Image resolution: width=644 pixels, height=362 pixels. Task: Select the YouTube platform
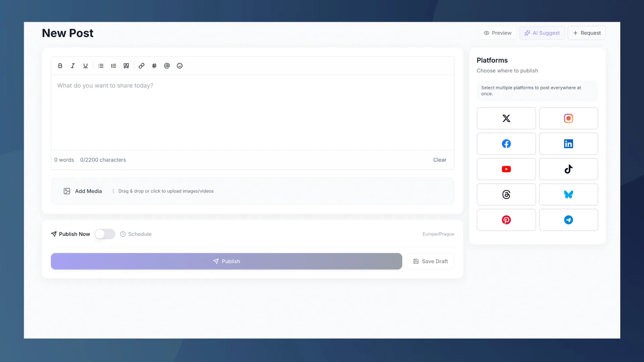506,169
